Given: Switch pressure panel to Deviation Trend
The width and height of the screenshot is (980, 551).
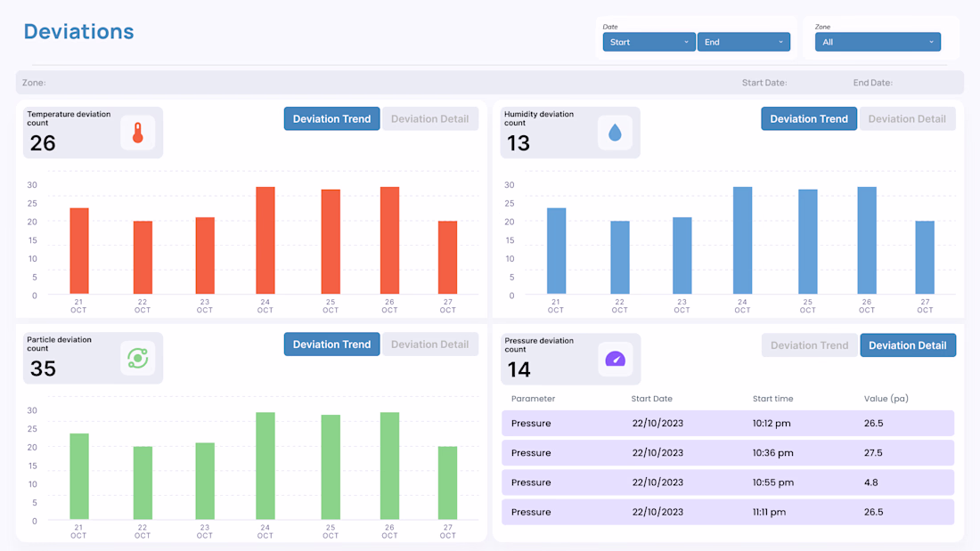Looking at the screenshot, I should pos(809,345).
